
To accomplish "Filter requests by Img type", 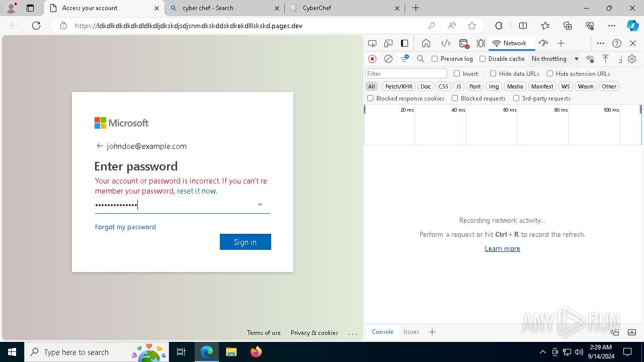I will (494, 86).
